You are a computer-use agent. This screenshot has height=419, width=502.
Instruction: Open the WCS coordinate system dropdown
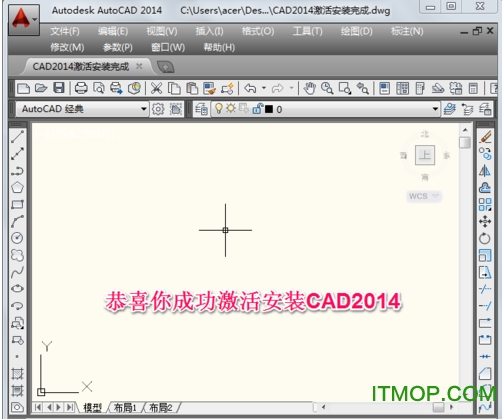[424, 196]
